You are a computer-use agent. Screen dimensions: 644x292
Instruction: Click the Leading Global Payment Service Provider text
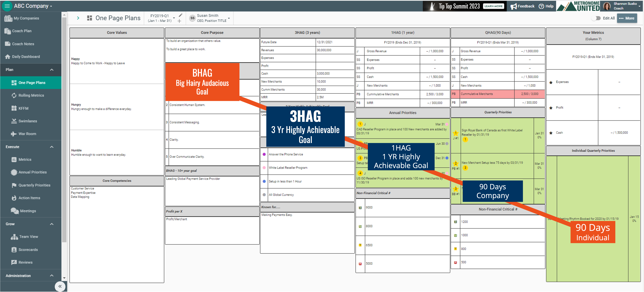[x=193, y=179]
